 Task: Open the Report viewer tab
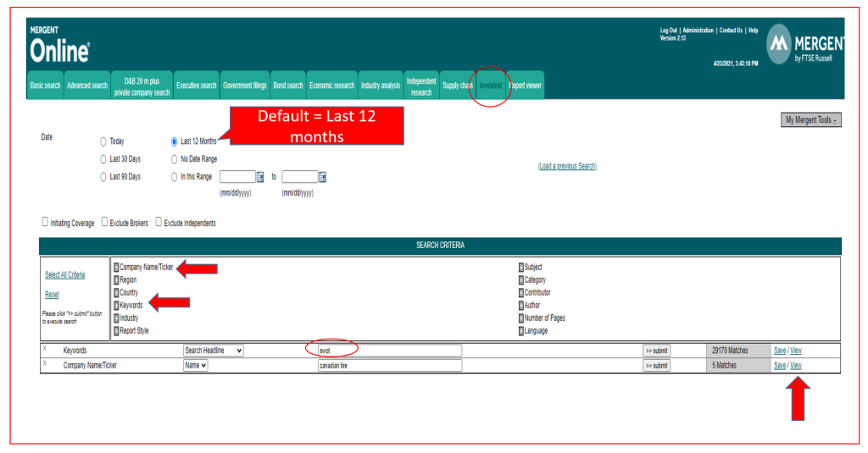click(x=526, y=86)
